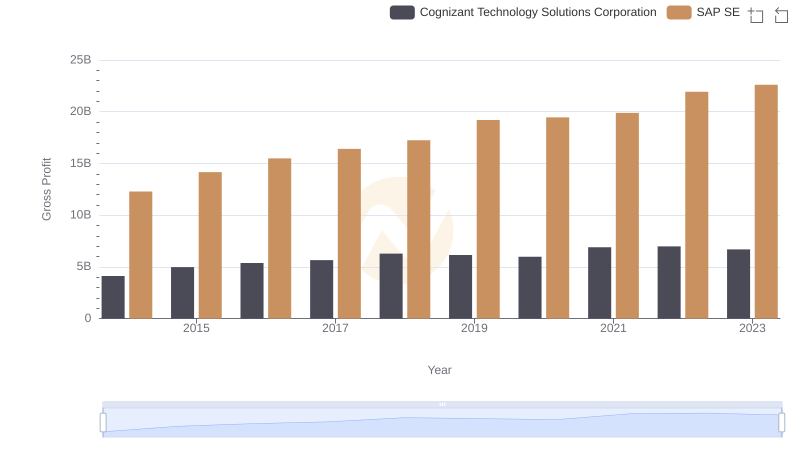The width and height of the screenshot is (800, 461).
Task: Click the y-axis label 25B
Action: point(81,60)
